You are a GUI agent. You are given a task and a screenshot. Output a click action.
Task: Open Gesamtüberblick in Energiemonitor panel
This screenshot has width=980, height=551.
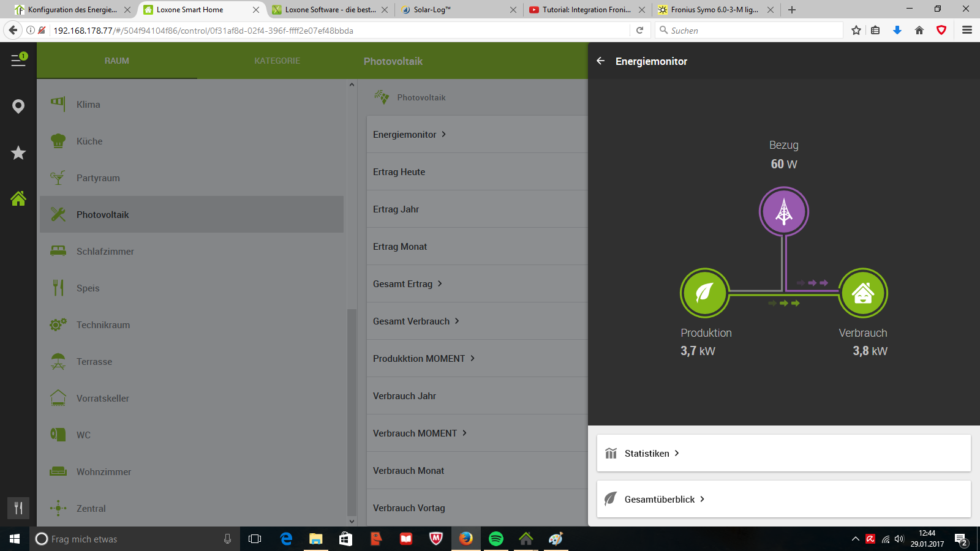pos(784,499)
